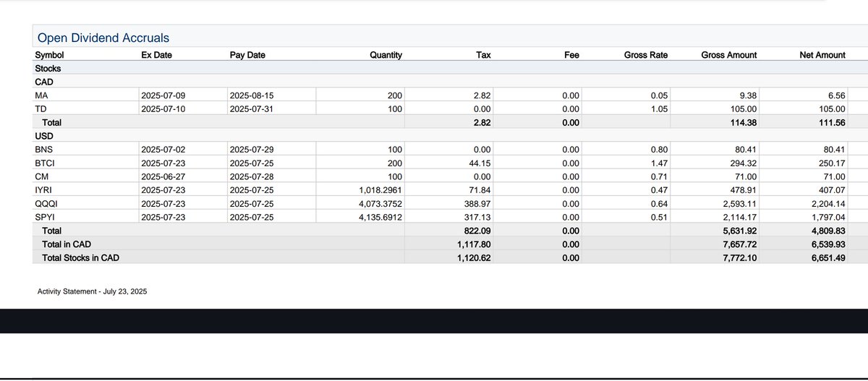Select the Symbol column header
Viewport: 868px width, 381px height.
click(x=49, y=55)
